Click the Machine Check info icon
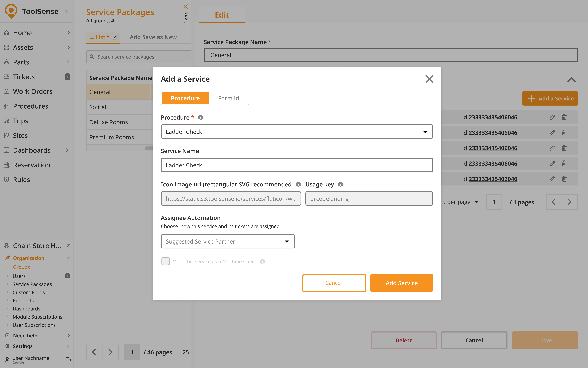 click(x=262, y=261)
